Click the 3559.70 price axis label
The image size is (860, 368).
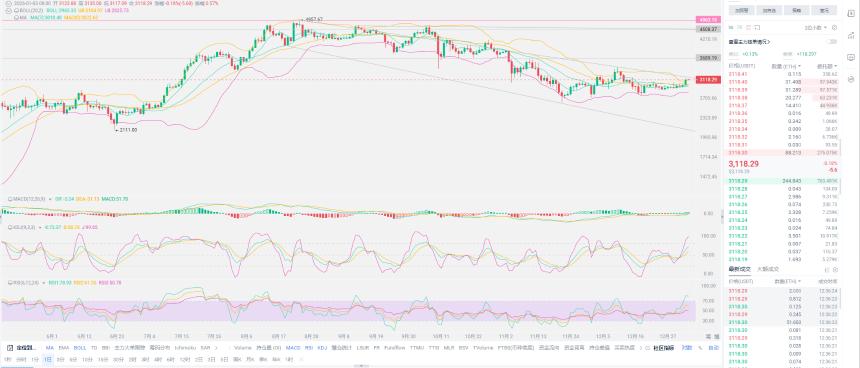(x=709, y=57)
